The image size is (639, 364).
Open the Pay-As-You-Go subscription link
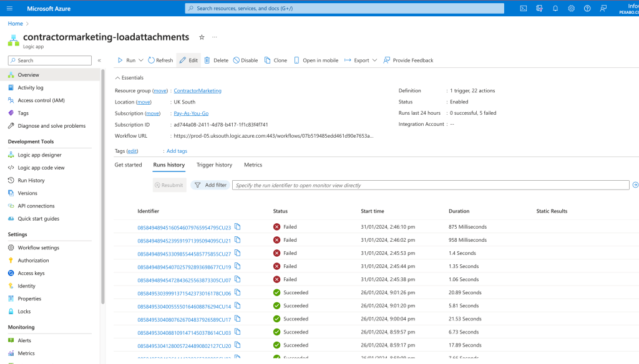[191, 113]
